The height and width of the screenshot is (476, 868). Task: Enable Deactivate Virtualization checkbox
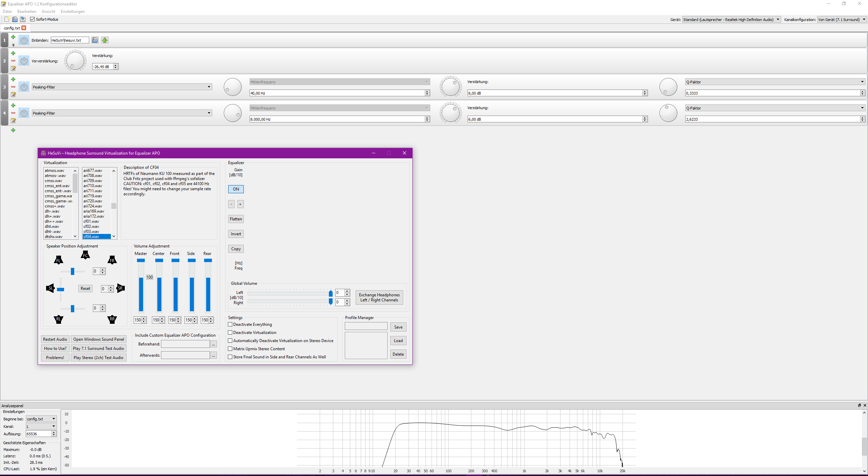coord(230,333)
